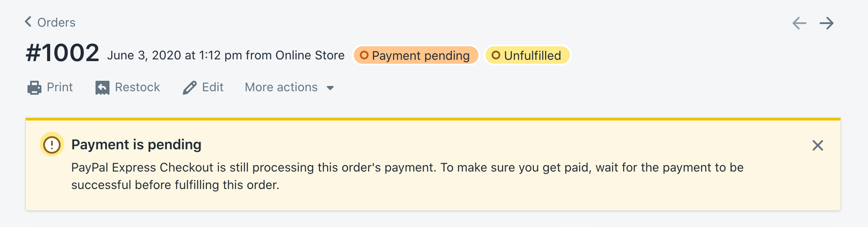This screenshot has height=227, width=868.
Task: Click the warning exclamation icon in banner
Action: (x=52, y=144)
